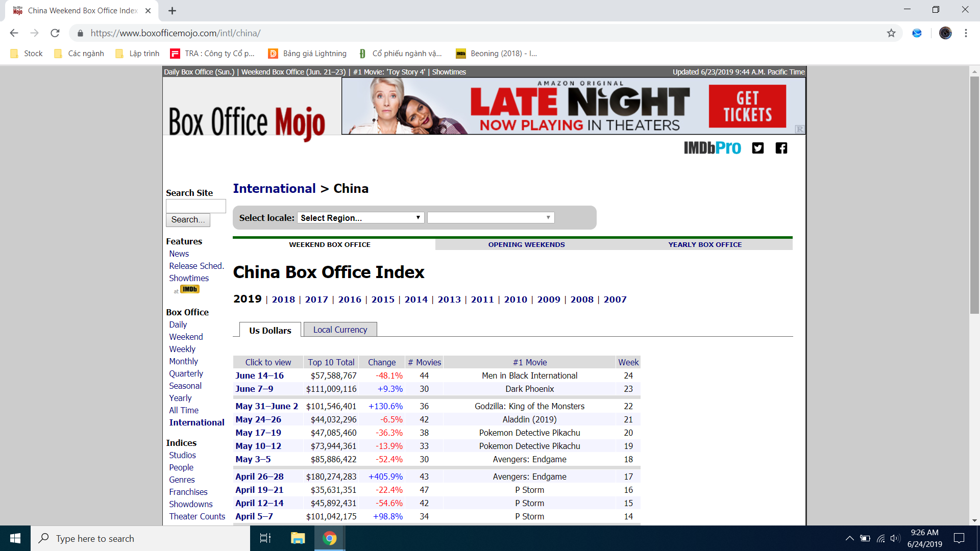Screen dimensions: 980x551
Task: Bookmark this page with the star icon
Action: click(x=891, y=33)
